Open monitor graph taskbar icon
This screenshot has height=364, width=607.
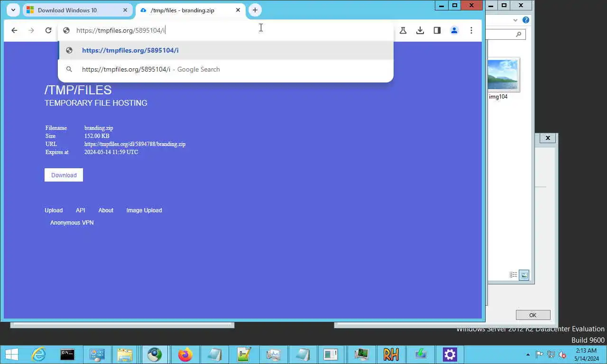click(273, 355)
